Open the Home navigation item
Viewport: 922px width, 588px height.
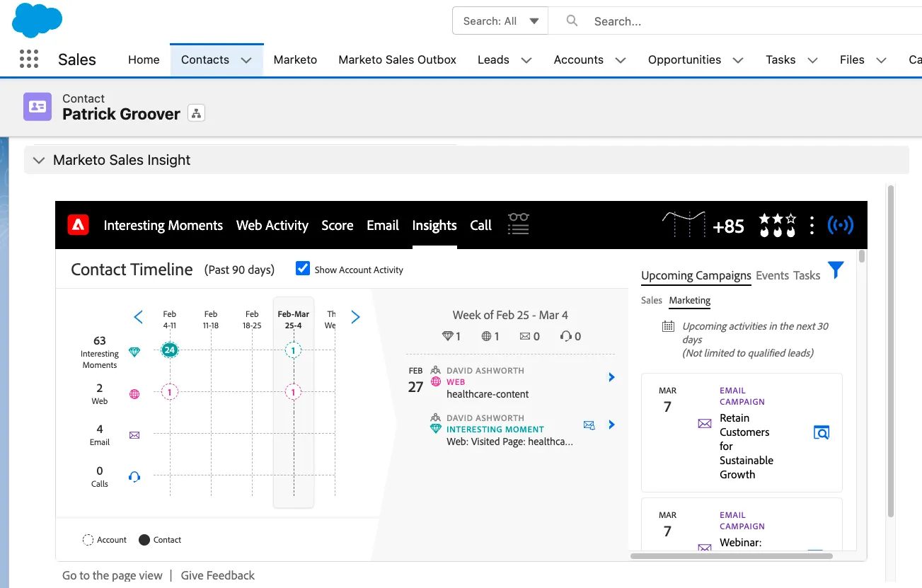pyautogui.click(x=144, y=59)
